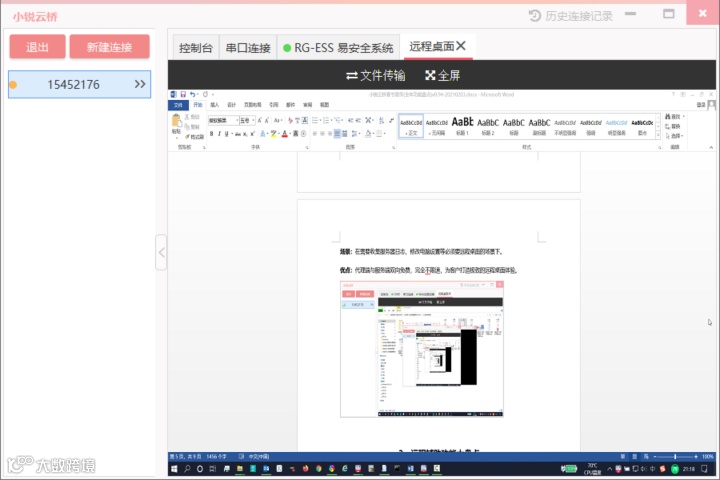Close the 远程桌面 tab

click(461, 46)
